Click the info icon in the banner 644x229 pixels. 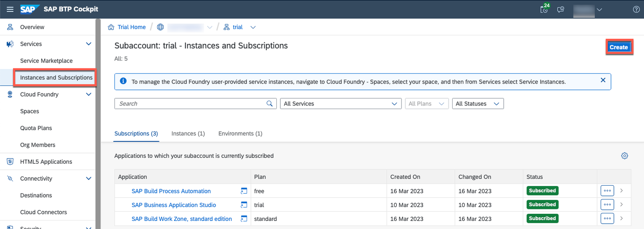123,81
